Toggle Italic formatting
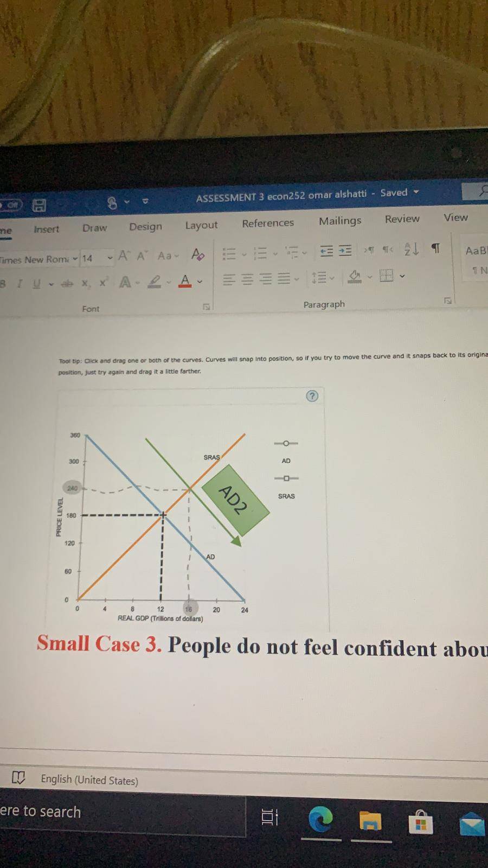This screenshot has width=488, height=868. point(20,283)
